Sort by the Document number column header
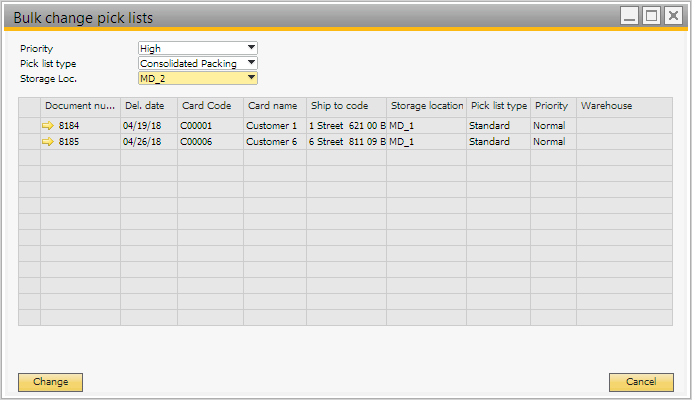This screenshot has height=400, width=692. [80, 106]
